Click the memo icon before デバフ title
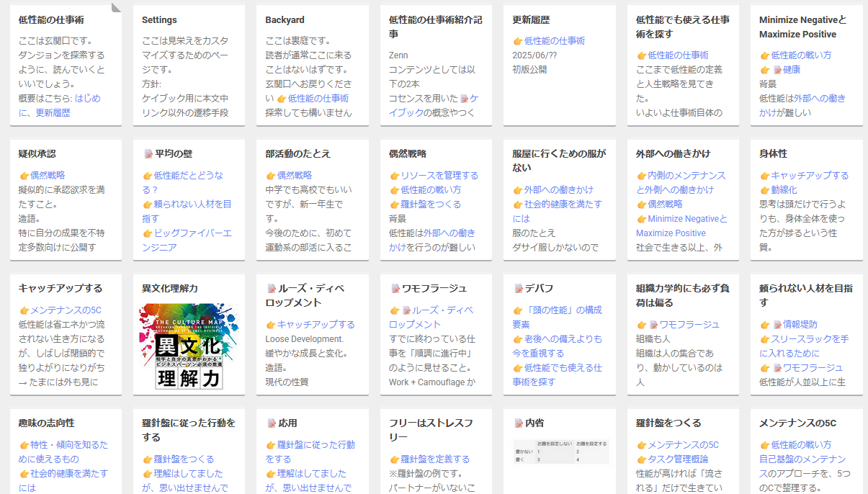This screenshot has width=868, height=494. click(x=519, y=288)
